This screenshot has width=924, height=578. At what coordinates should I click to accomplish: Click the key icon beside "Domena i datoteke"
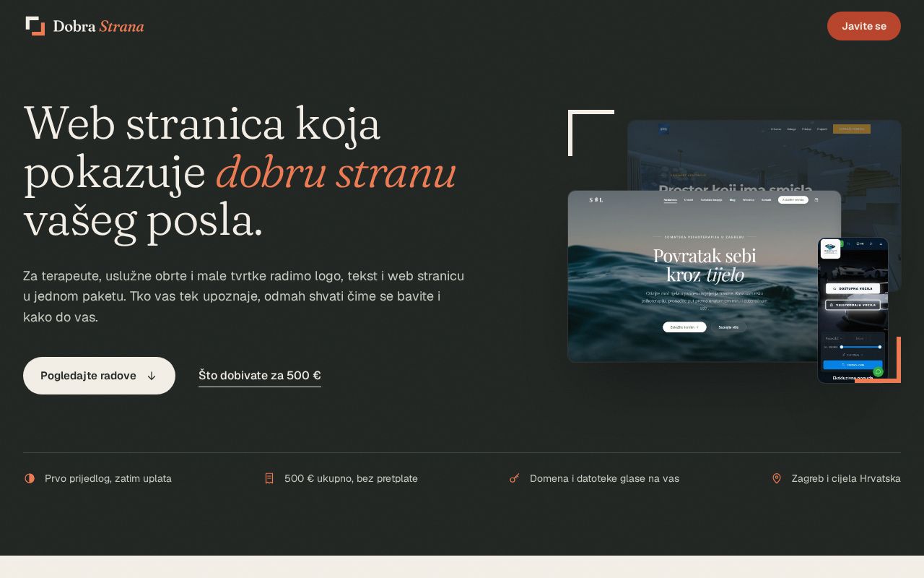[x=515, y=478]
